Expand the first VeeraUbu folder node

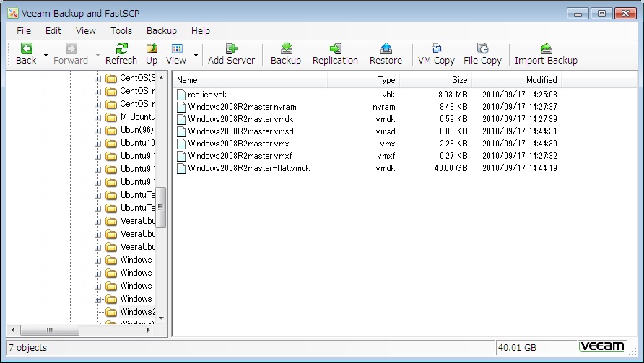[97, 222]
